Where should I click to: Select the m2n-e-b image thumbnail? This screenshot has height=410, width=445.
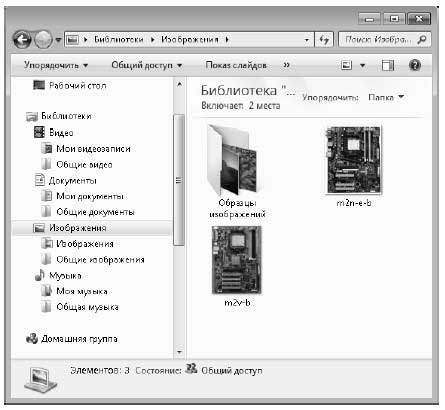click(x=354, y=160)
